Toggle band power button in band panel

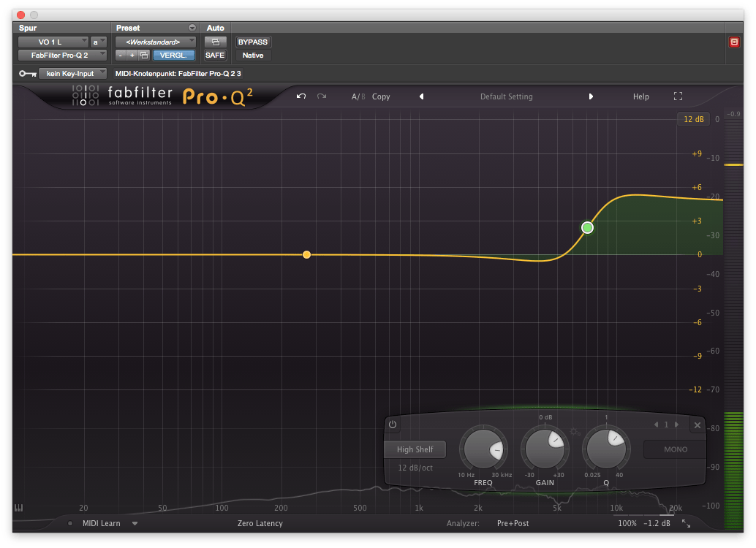click(x=393, y=425)
